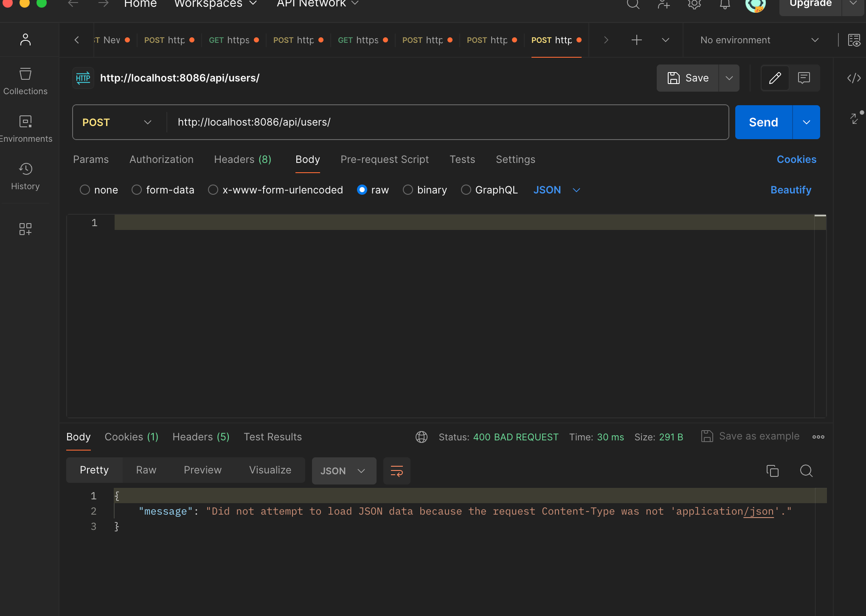Select the GraphQL body radio

pyautogui.click(x=466, y=190)
